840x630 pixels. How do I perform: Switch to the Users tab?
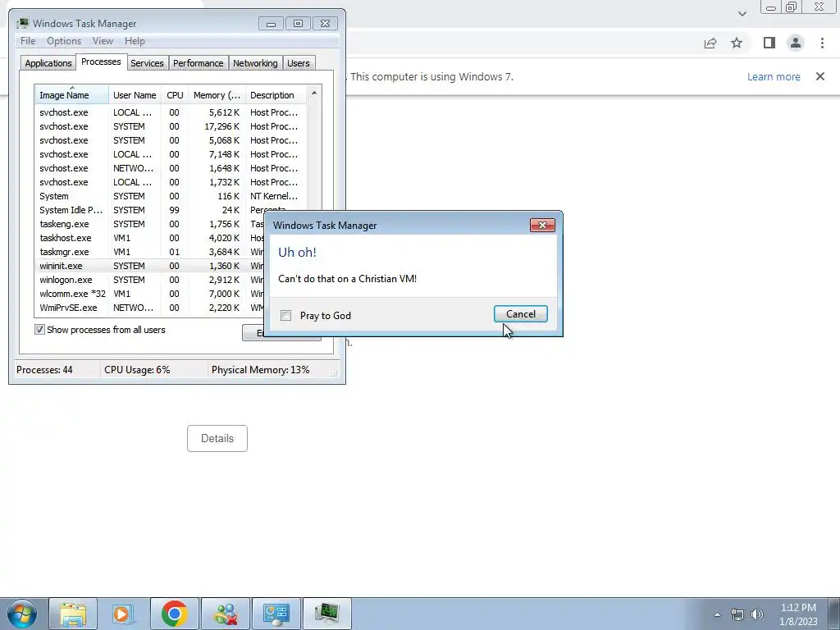299,63
